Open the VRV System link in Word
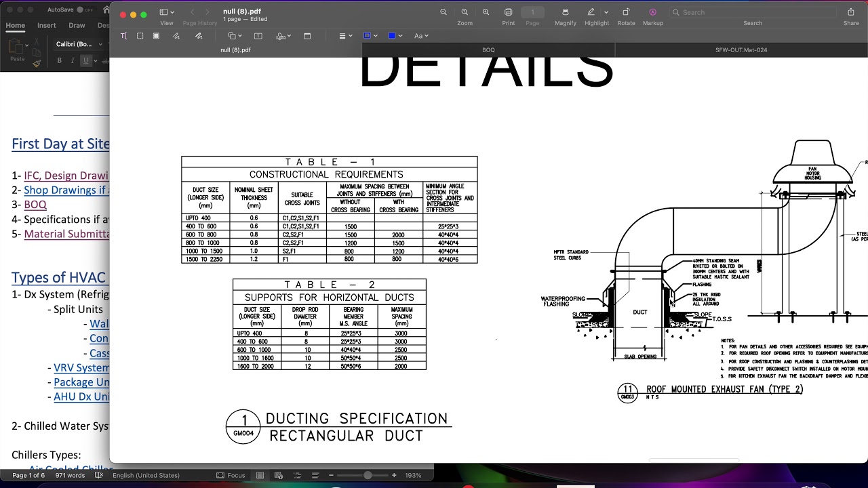 81,368
